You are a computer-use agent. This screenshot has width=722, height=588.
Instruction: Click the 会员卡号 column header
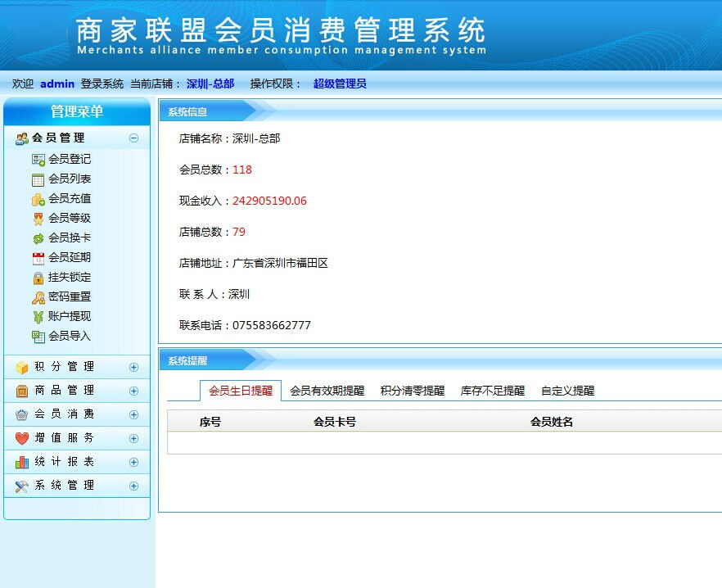[335, 423]
